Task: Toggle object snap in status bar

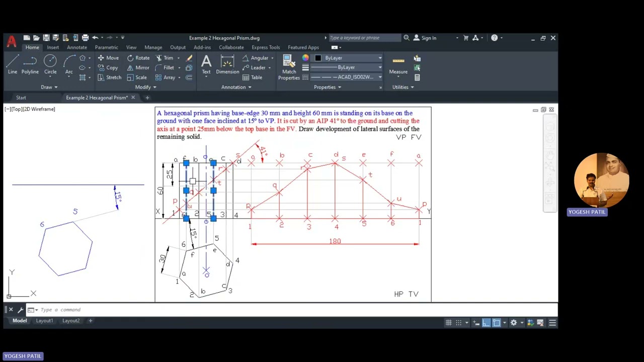Action: tap(496, 323)
